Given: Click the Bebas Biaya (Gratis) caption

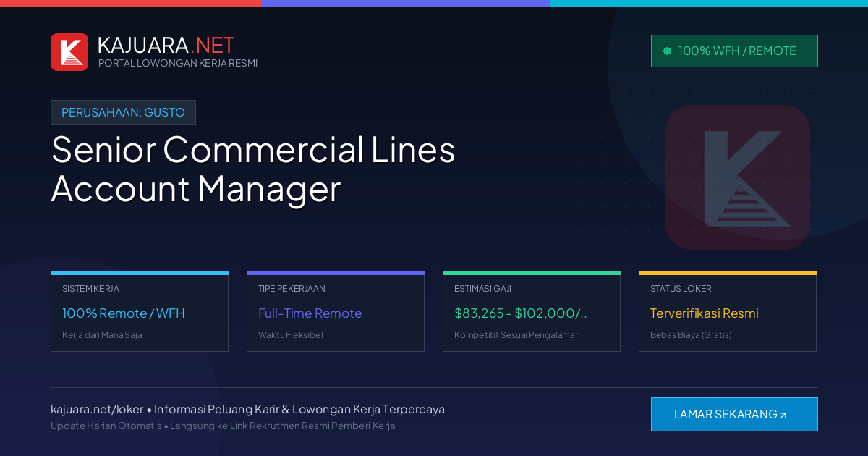Looking at the screenshot, I should pos(691,335).
